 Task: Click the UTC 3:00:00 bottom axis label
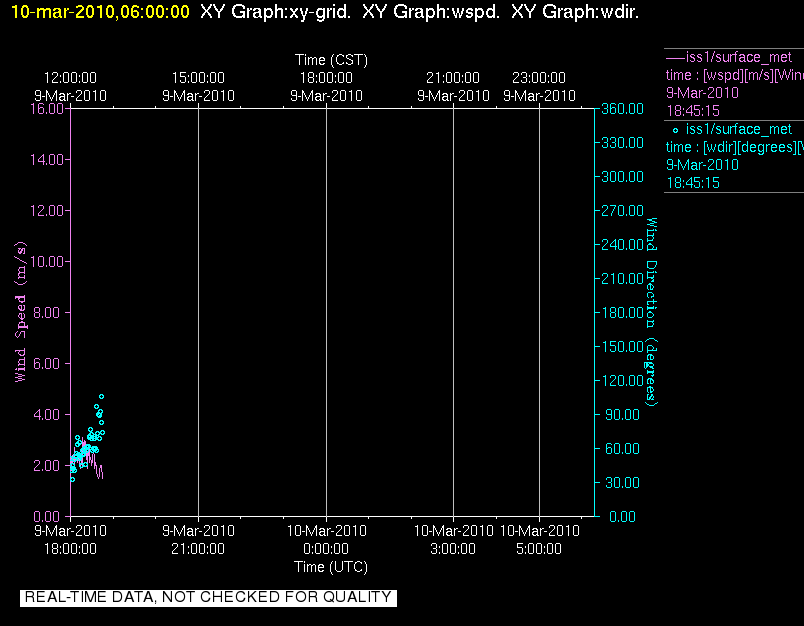click(453, 549)
